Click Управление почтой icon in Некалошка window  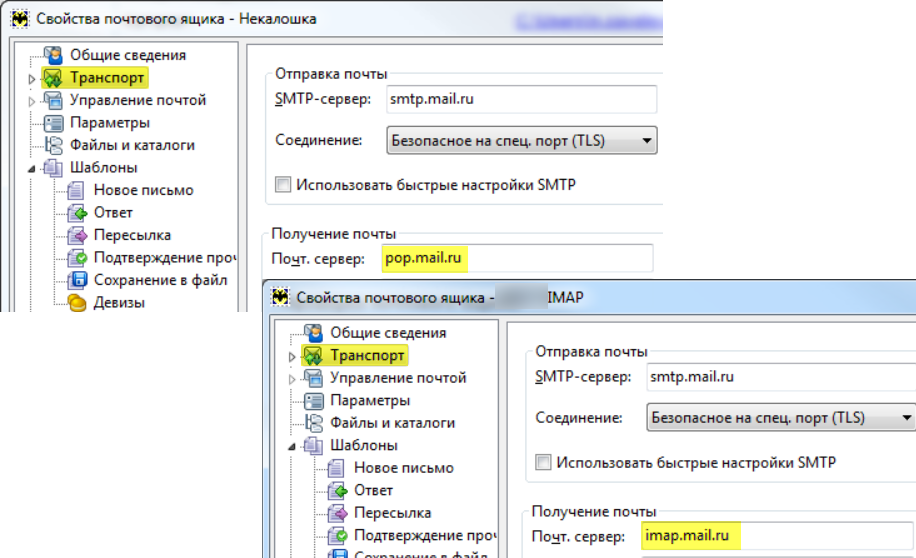click(53, 100)
